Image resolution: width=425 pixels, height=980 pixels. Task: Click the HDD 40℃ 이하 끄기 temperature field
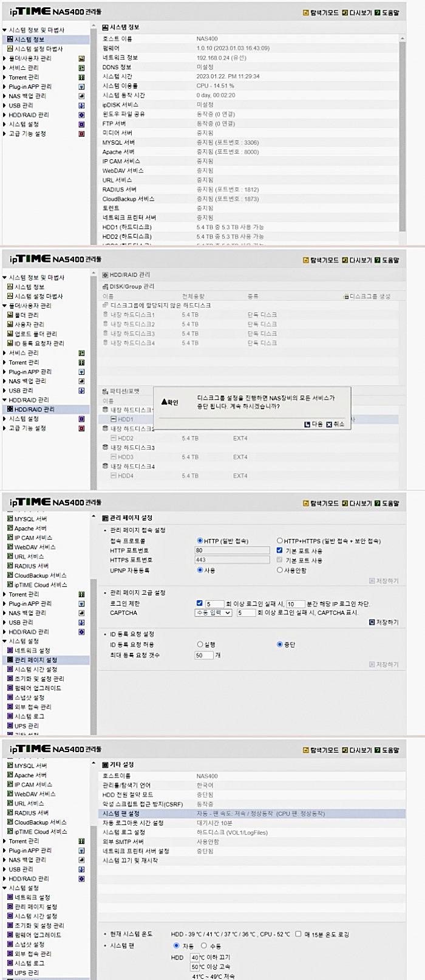click(x=194, y=958)
